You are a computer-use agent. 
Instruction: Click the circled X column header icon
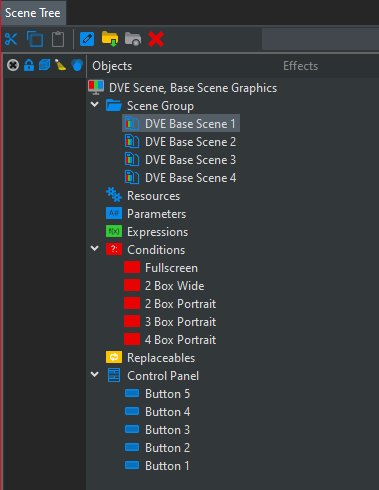tap(13, 65)
